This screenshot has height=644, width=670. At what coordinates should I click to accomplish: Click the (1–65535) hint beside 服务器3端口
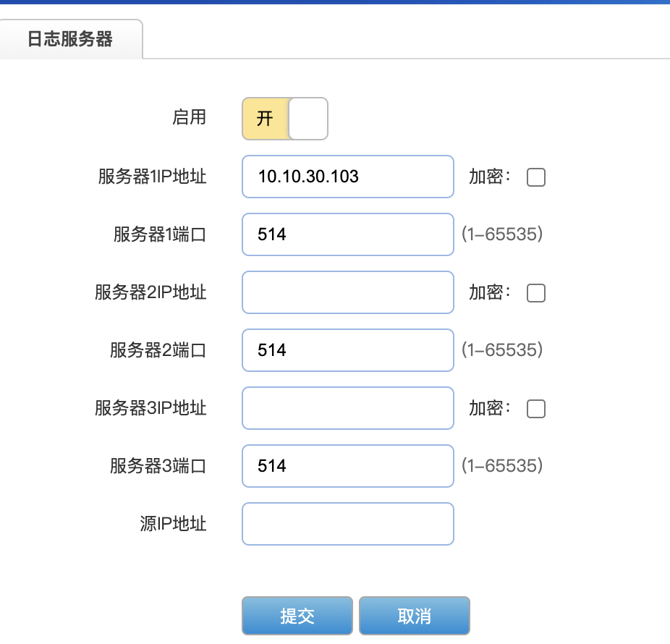502,466
